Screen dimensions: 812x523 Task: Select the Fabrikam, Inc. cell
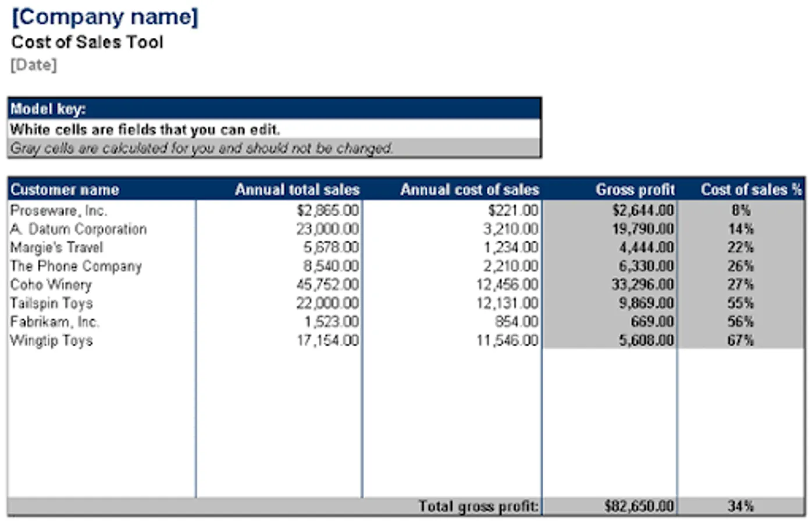[x=102, y=322]
